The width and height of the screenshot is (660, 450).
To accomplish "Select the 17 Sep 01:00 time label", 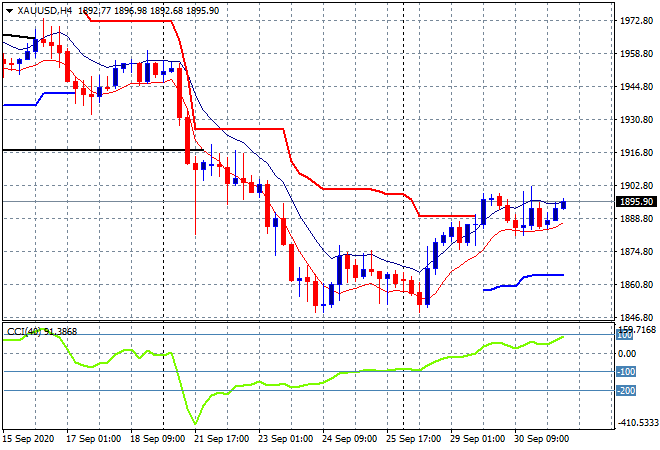I will [x=94, y=439].
